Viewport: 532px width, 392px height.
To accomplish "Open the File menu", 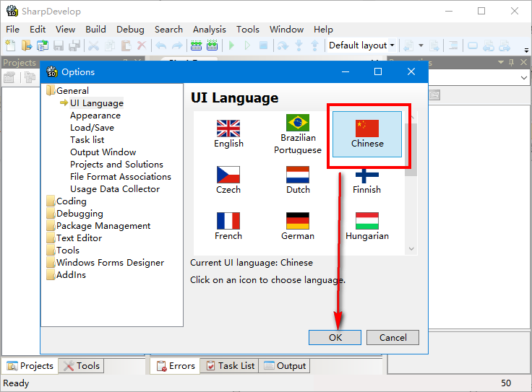I will pyautogui.click(x=12, y=30).
